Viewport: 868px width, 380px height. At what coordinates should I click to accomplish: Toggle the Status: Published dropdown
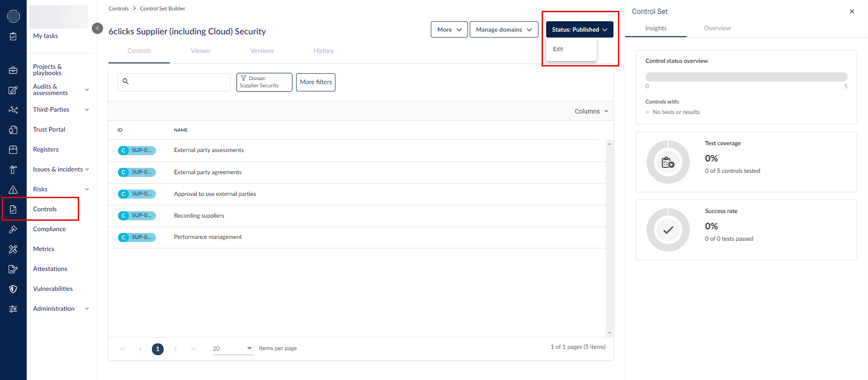coord(580,29)
